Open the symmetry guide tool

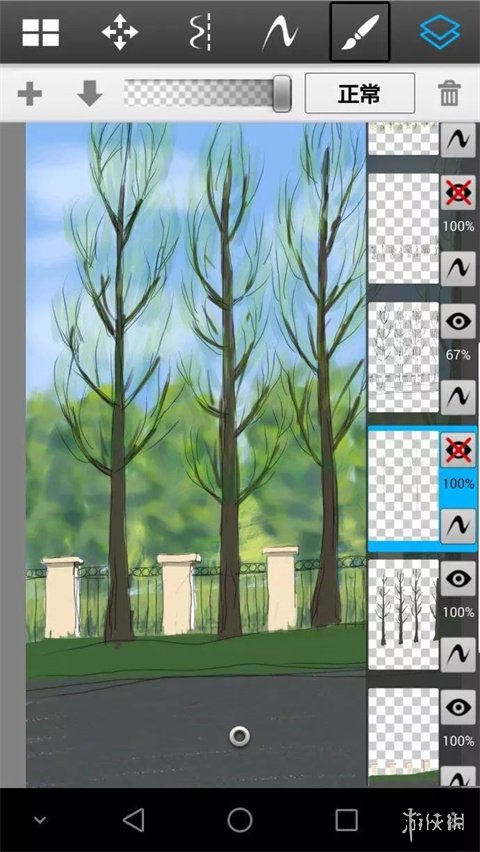pos(200,33)
